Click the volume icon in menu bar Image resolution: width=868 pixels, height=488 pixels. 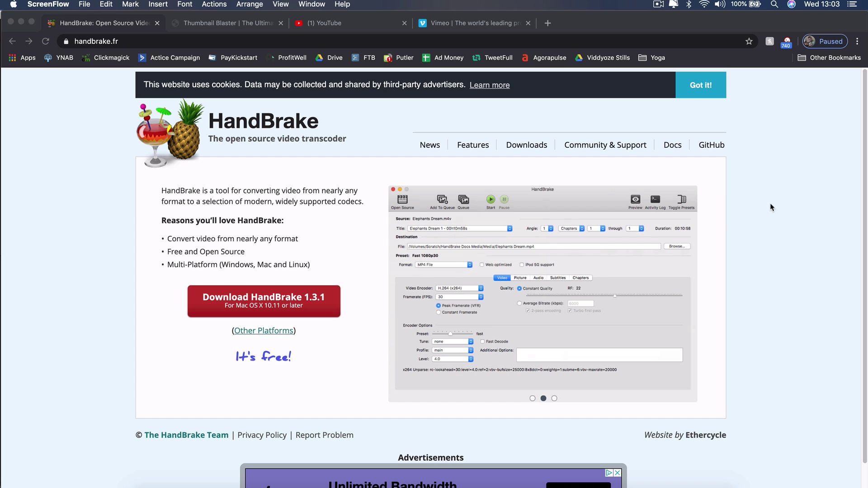point(720,4)
